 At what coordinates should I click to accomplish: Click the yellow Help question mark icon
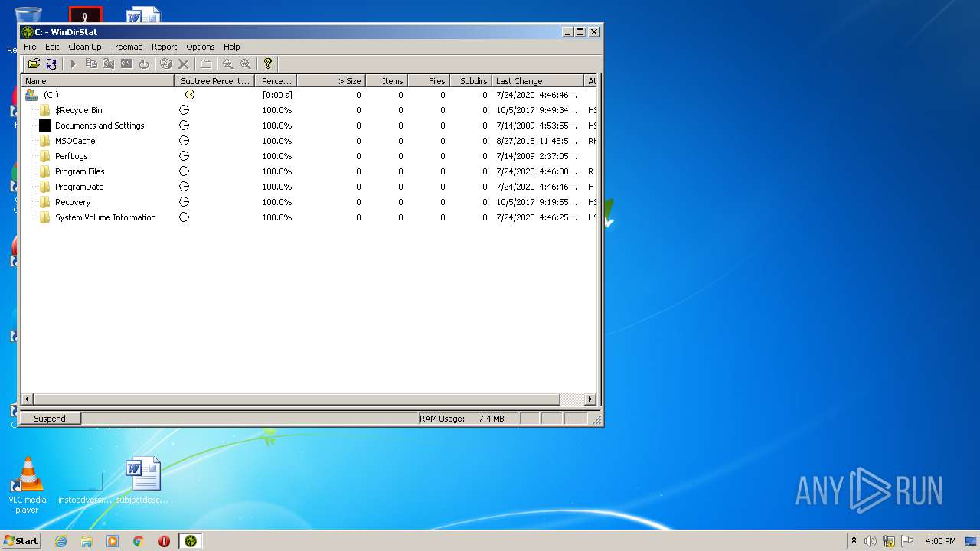coord(268,64)
